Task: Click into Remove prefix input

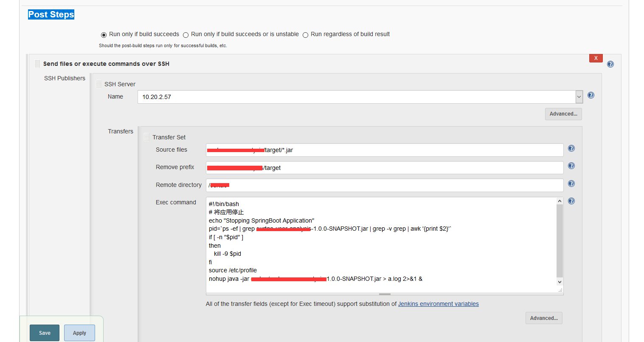Action: [x=385, y=167]
